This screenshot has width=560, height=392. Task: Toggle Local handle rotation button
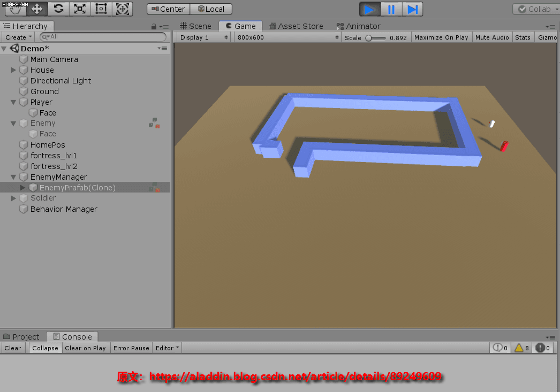(211, 9)
